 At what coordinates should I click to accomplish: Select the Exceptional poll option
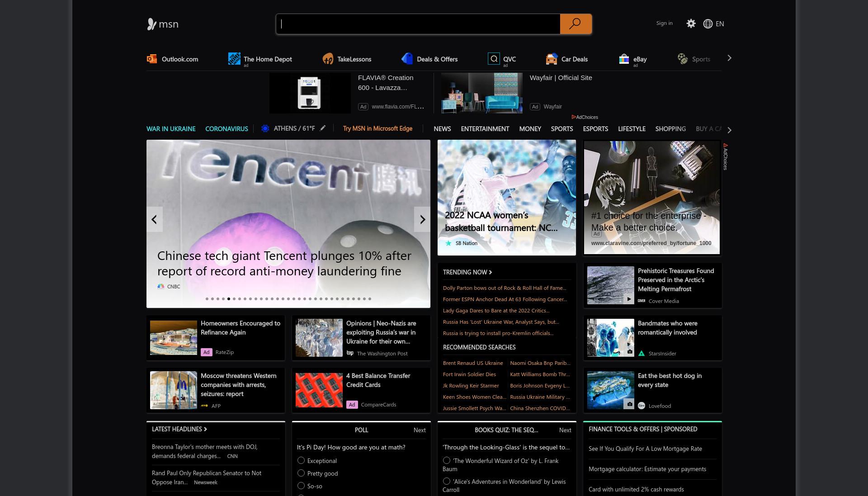[x=301, y=460]
